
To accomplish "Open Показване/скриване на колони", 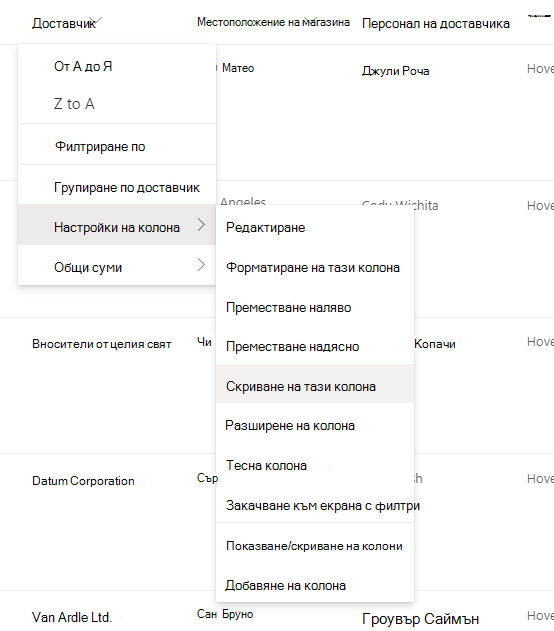I will point(315,546).
